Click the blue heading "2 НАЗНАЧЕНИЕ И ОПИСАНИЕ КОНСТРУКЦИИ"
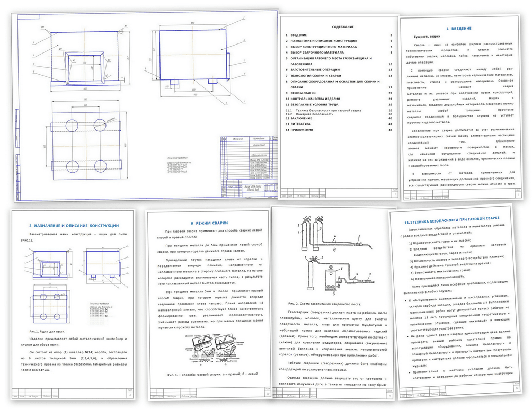 [x=74, y=226]
